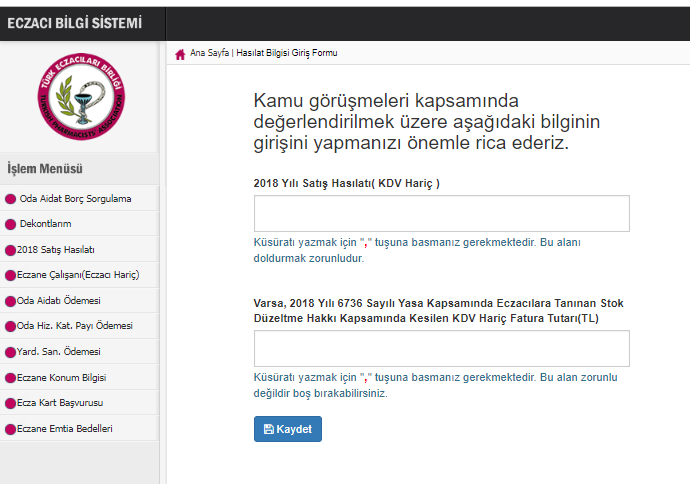Image resolution: width=690 pixels, height=484 pixels.
Task: Click the home icon in breadcrumb
Action: [x=180, y=54]
